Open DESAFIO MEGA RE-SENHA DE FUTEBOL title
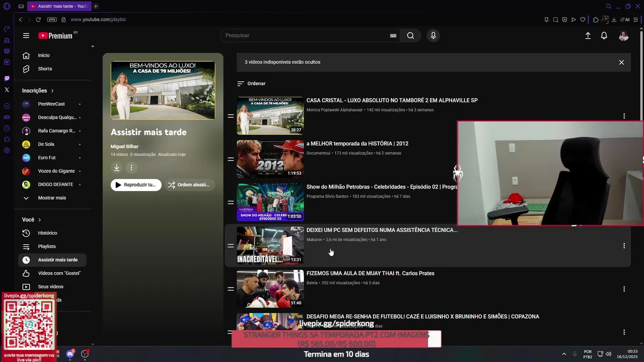The width and height of the screenshot is (644, 362). [423, 317]
